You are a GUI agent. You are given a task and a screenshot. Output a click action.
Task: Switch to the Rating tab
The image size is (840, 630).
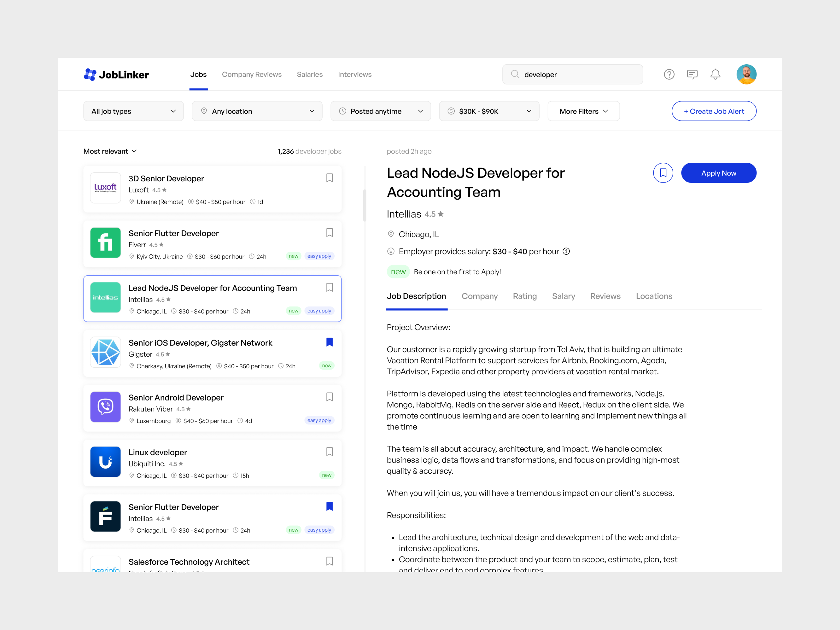524,296
